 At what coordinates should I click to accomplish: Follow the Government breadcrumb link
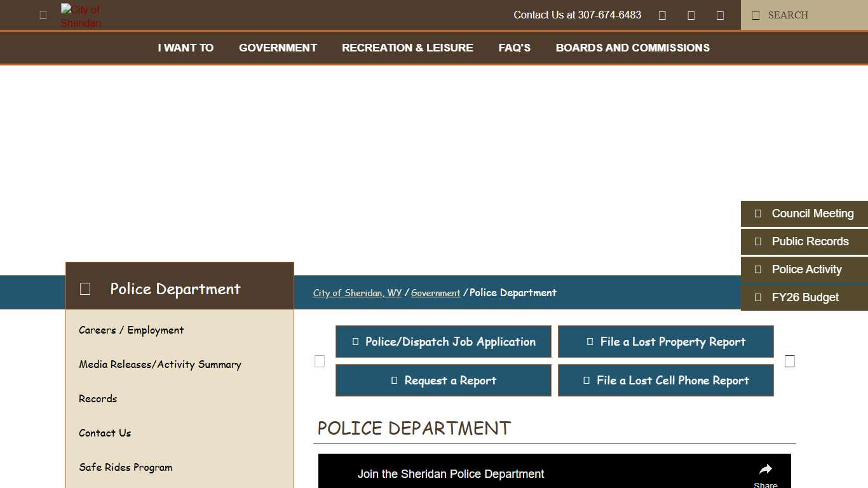pos(436,292)
